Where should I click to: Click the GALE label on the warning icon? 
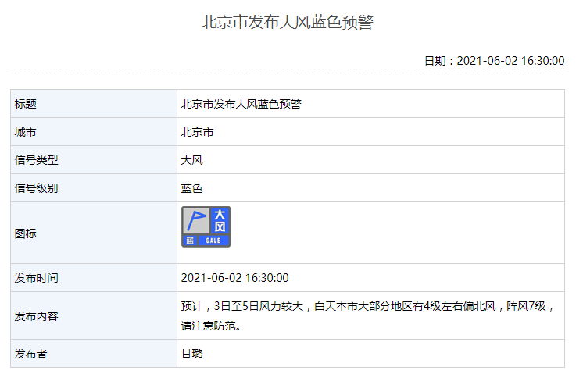213,241
